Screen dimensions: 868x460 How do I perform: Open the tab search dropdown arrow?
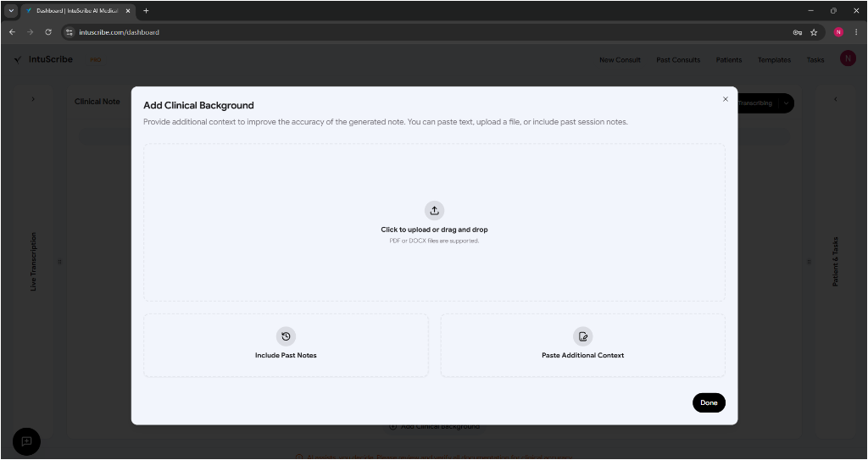coord(10,10)
